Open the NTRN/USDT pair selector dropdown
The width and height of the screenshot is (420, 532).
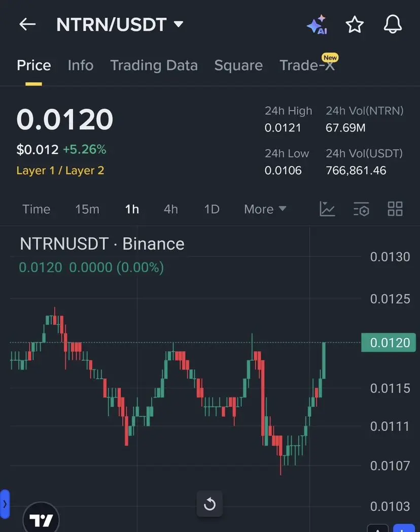pos(120,24)
